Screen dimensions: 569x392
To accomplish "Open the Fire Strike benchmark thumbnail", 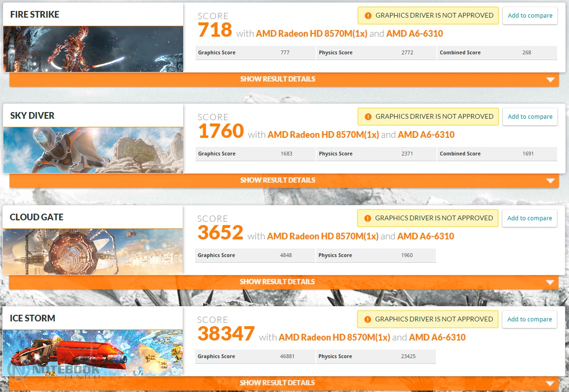I will [x=93, y=49].
